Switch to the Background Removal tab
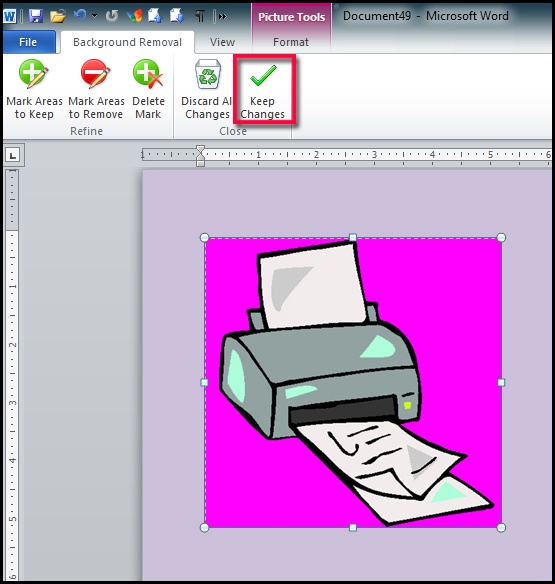This screenshot has width=555, height=584. pos(127,42)
